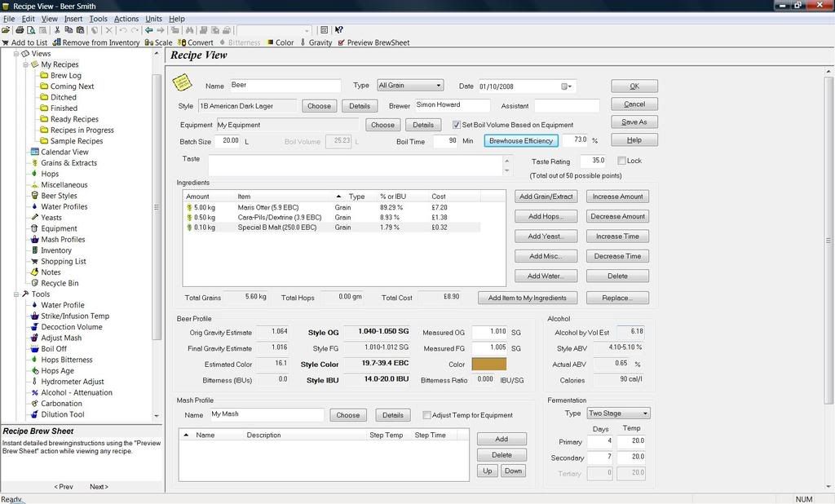Click the Print toolbar icon
This screenshot has width=835, height=504.
(20, 30)
